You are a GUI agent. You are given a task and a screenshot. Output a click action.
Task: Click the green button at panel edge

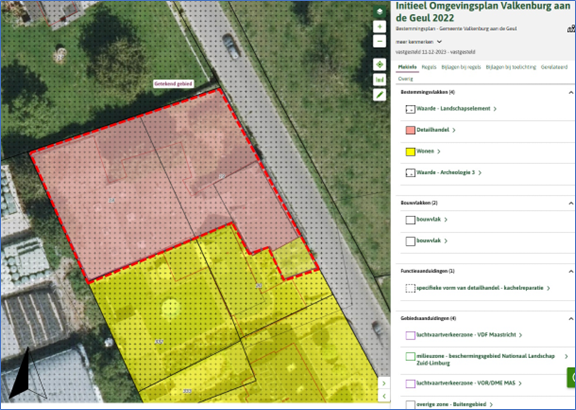[572, 377]
